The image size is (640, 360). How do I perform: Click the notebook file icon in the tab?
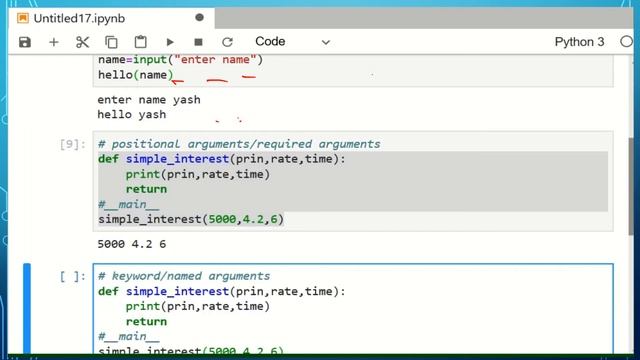[23, 18]
